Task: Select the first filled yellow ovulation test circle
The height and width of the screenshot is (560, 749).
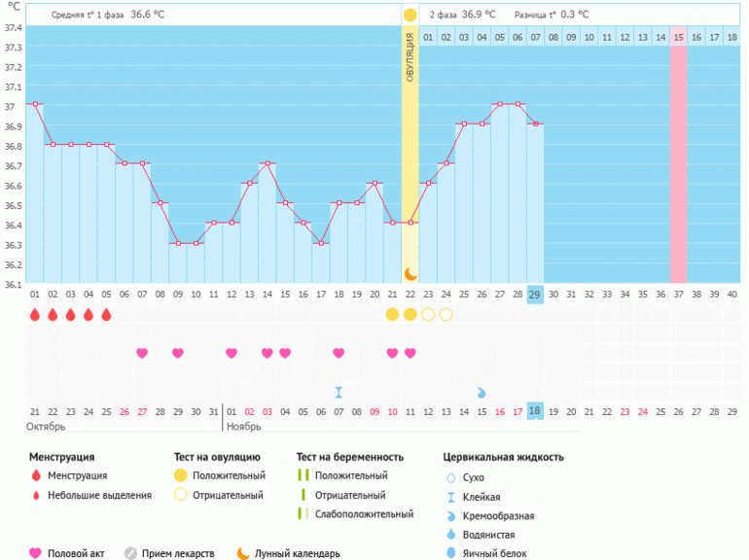Action: click(392, 314)
